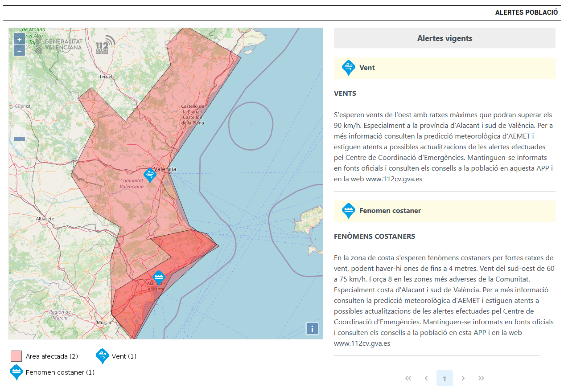The width and height of the screenshot is (568, 392).
Task: Click Fenomen costaner legend icon below map
Action: 16,372
